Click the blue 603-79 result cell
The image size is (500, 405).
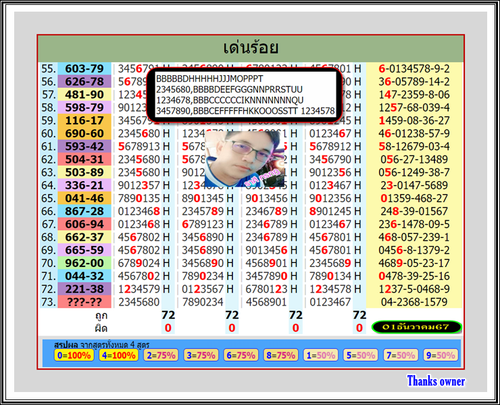coord(84,69)
